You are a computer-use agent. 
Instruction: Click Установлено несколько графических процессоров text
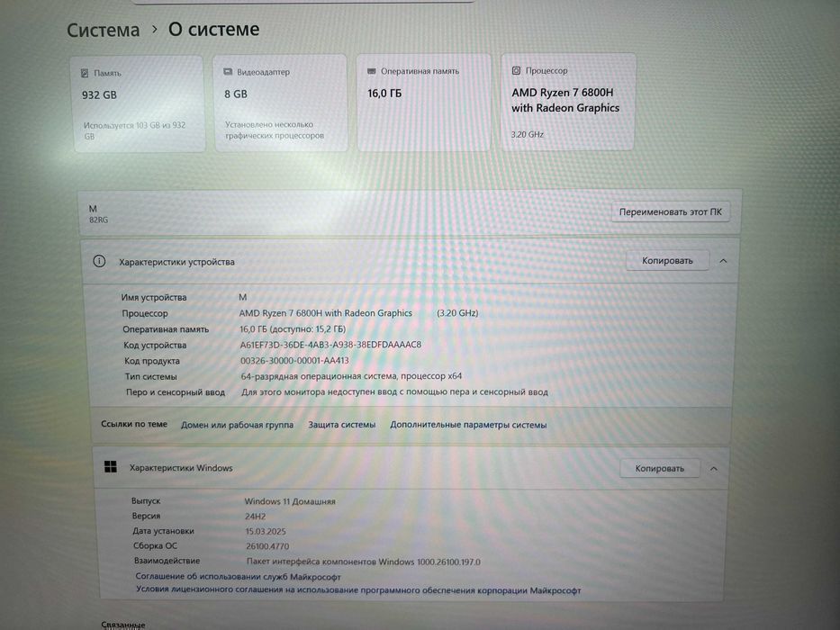pos(275,130)
